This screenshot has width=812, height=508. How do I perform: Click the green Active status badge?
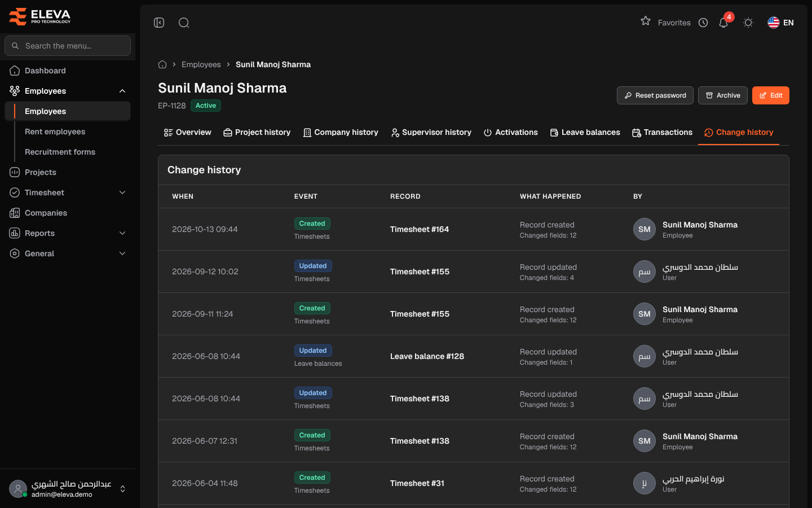point(206,106)
